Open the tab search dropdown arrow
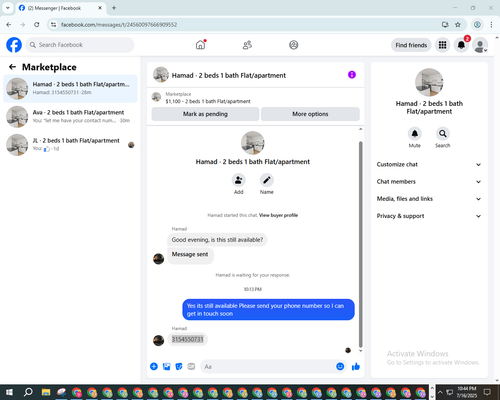 [x=8, y=8]
